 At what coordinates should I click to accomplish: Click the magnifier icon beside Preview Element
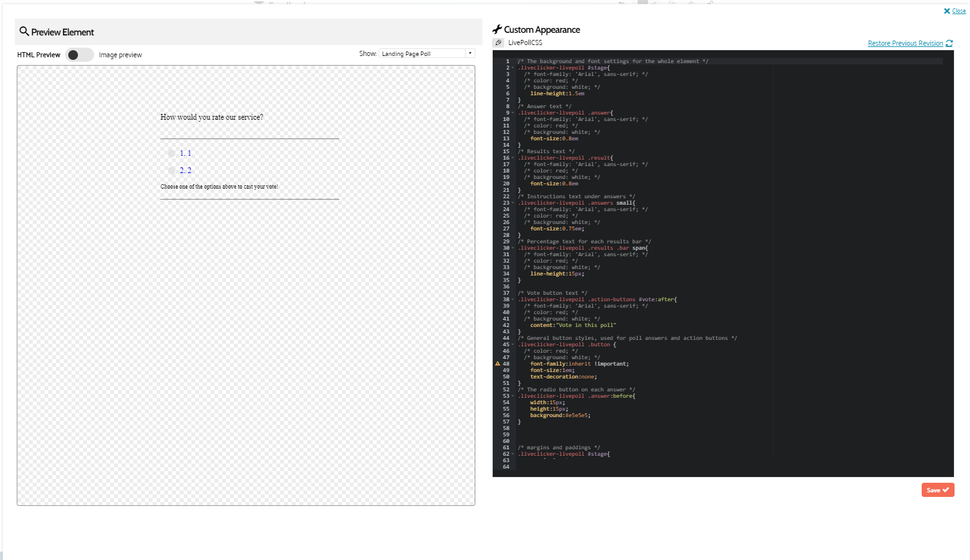coord(24,31)
